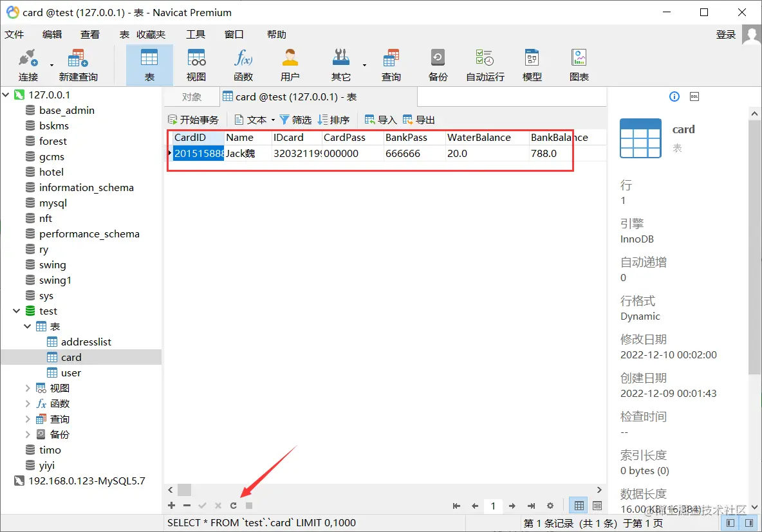Click the page number field showing 1
The image size is (762, 532).
point(493,506)
